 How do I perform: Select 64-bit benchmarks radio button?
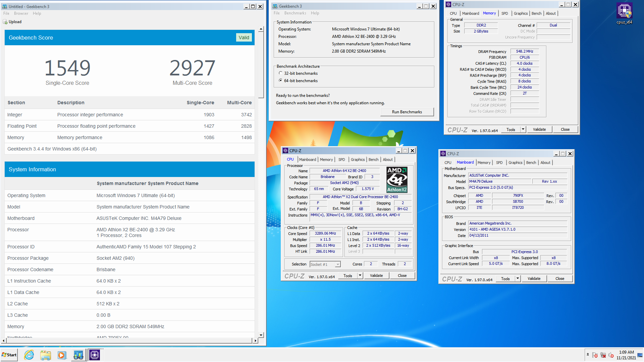pos(280,80)
